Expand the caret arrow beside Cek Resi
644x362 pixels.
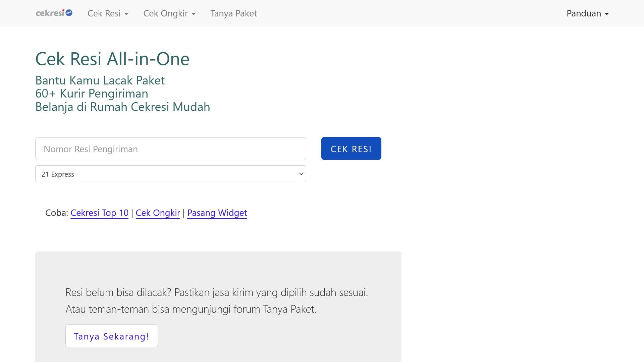pyautogui.click(x=126, y=14)
